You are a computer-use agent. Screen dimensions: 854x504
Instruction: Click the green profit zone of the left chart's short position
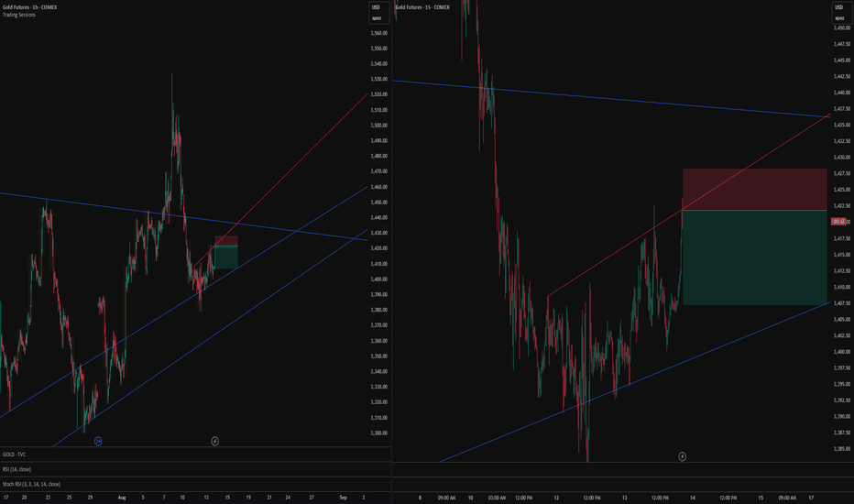coord(226,257)
